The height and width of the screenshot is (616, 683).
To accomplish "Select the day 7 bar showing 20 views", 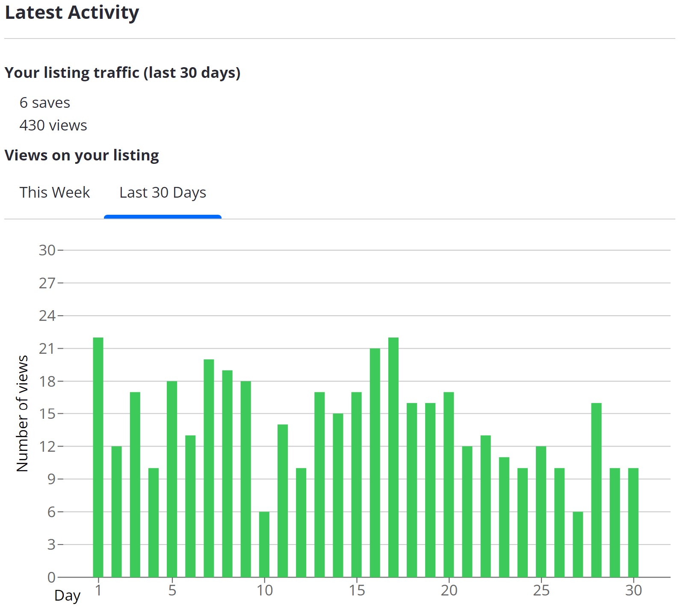I will (209, 468).
